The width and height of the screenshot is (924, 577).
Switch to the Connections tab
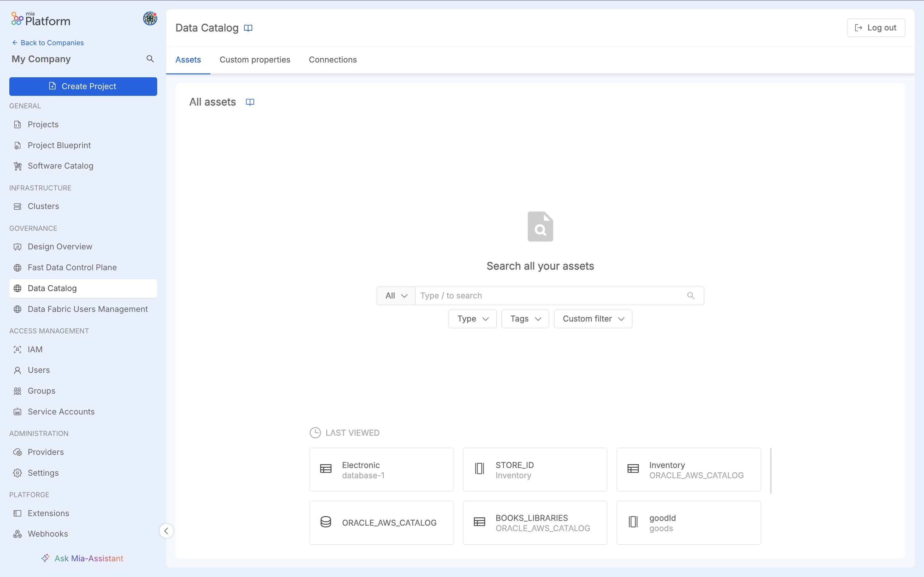click(333, 60)
